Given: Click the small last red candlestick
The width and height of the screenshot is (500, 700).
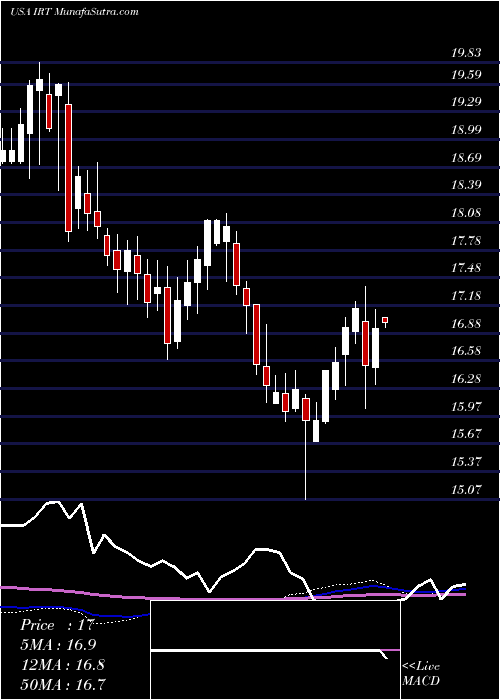Looking at the screenshot, I should [x=385, y=321].
